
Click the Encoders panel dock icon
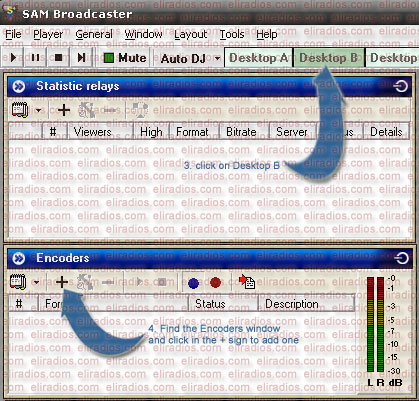click(x=401, y=258)
